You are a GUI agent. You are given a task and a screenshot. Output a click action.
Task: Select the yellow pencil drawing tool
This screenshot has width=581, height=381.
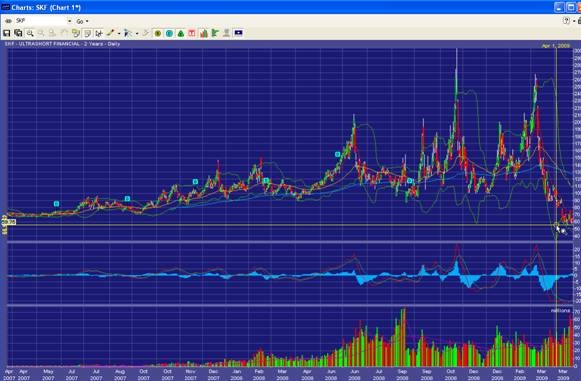pos(110,33)
